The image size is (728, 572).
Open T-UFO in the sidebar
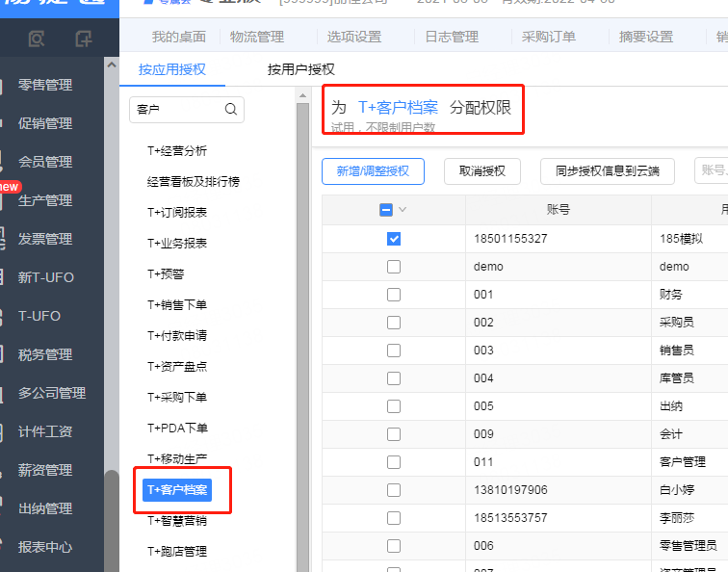click(x=39, y=316)
